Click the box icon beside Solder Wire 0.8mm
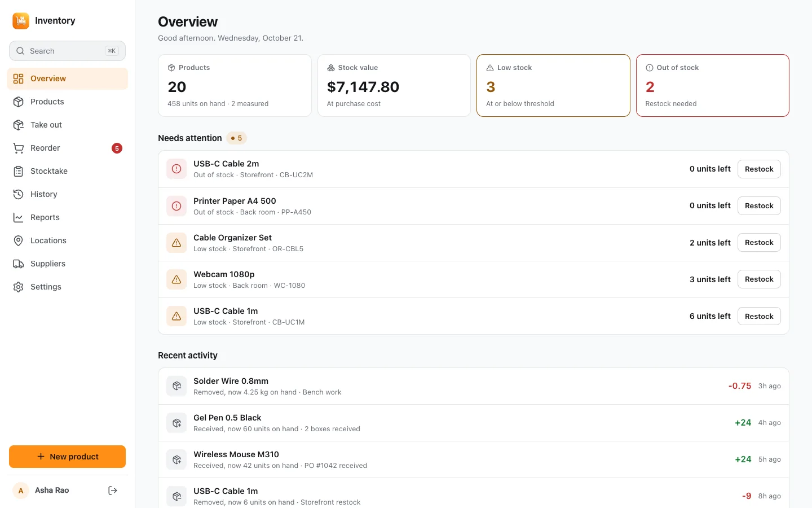This screenshot has height=508, width=812. click(176, 386)
